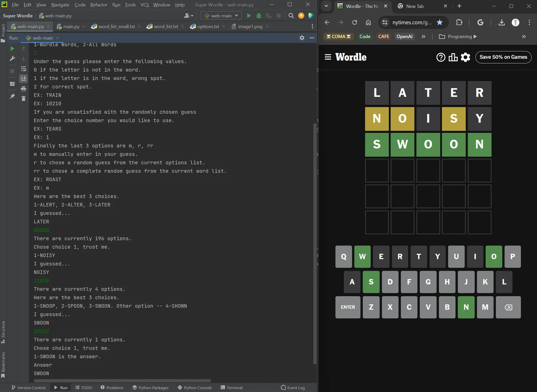Open Chrome downloads
Screen dimensions: 537x392
click(502, 22)
